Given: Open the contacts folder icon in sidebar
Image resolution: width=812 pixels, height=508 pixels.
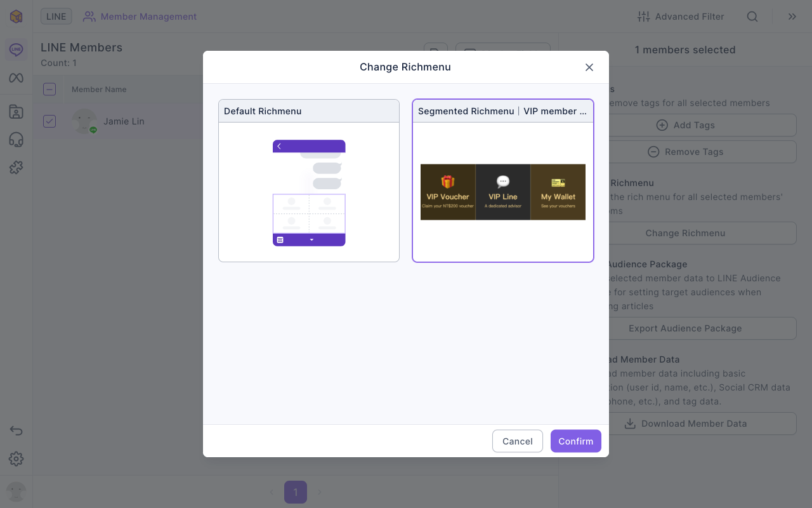Looking at the screenshot, I should (x=16, y=112).
